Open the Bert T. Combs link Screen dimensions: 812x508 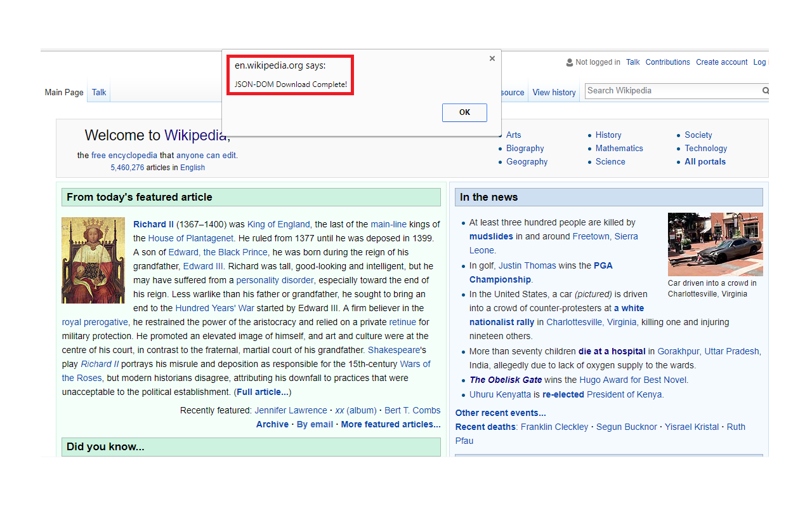pyautogui.click(x=412, y=410)
